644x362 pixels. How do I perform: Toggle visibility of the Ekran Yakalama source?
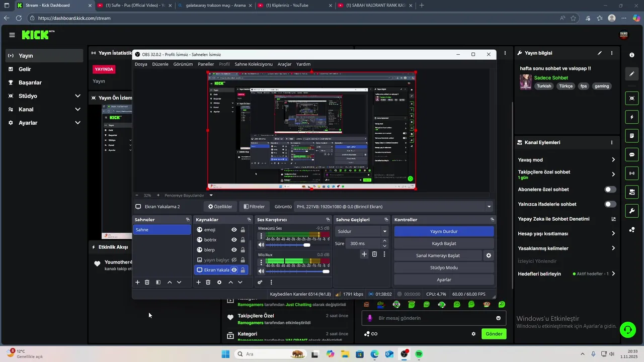click(234, 270)
